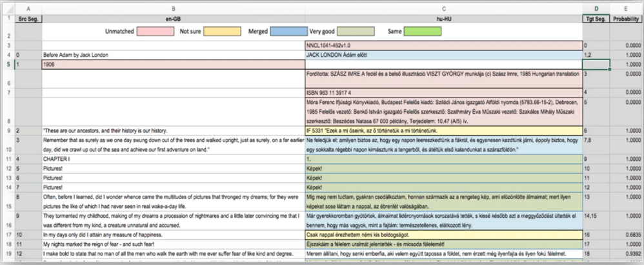Screen dimensions: 644x265
Task: Click cell starting 'IF 5331'
Action: pyautogui.click(x=444, y=131)
